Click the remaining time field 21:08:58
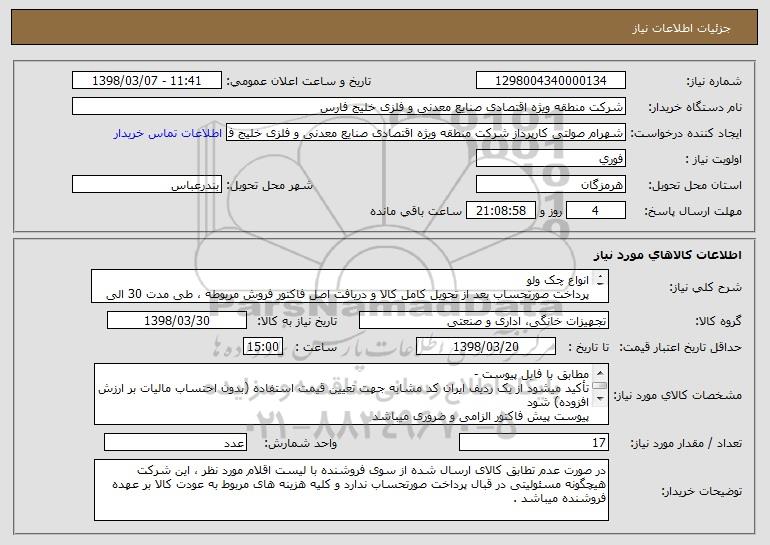 500,211
